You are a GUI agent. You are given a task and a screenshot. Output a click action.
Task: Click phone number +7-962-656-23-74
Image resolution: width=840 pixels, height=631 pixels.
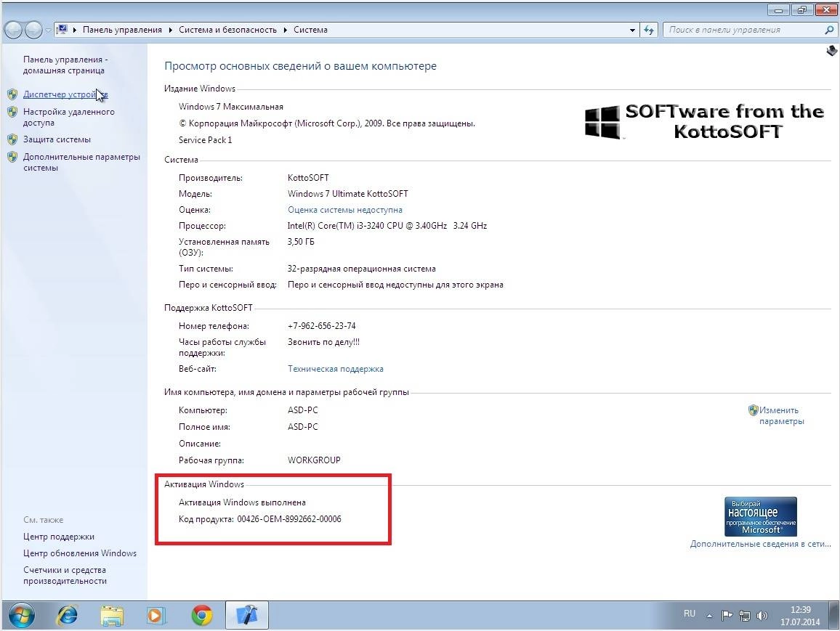tap(321, 326)
